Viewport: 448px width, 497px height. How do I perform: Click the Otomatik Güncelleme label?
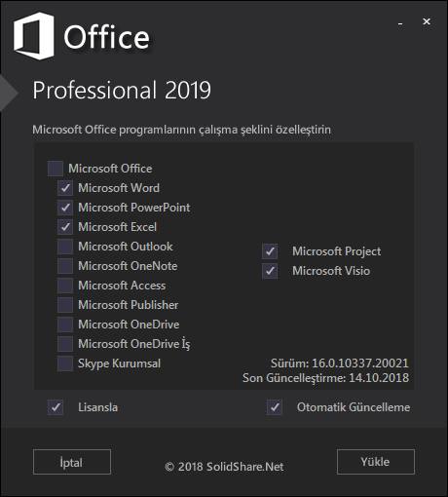354,407
